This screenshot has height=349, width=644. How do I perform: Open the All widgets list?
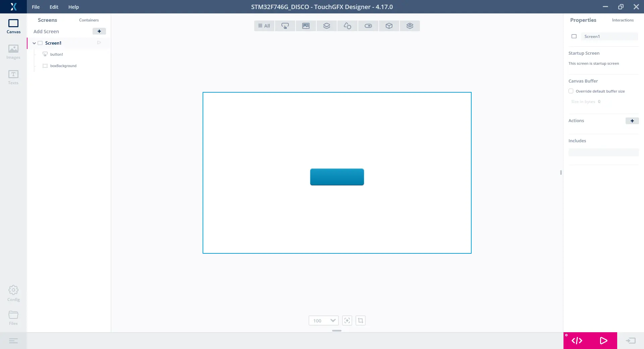click(x=264, y=26)
